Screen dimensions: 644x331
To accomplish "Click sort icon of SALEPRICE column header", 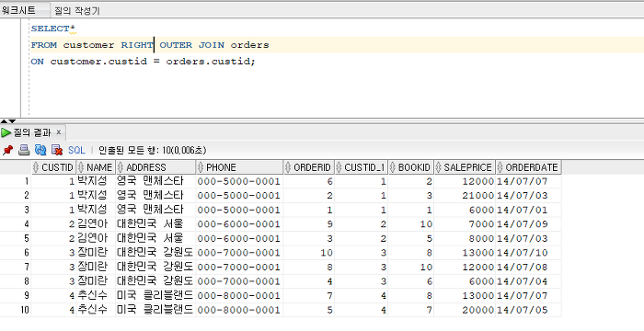I will [x=439, y=167].
